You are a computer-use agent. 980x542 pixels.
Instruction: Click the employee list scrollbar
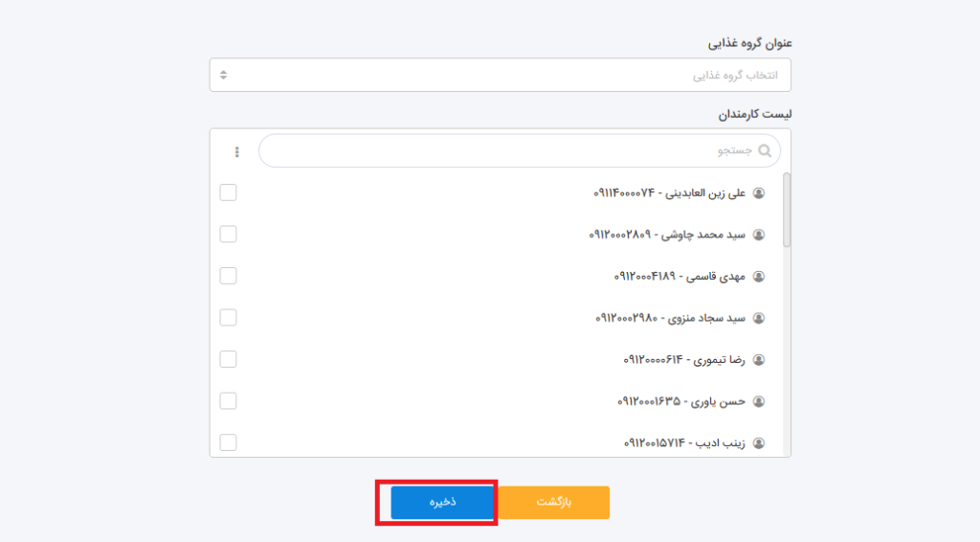[787, 211]
